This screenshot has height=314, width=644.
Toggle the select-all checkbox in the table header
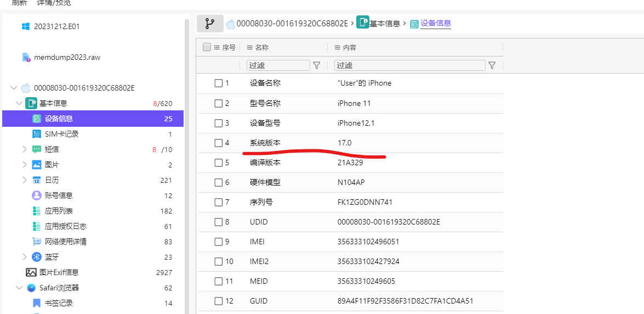click(207, 47)
